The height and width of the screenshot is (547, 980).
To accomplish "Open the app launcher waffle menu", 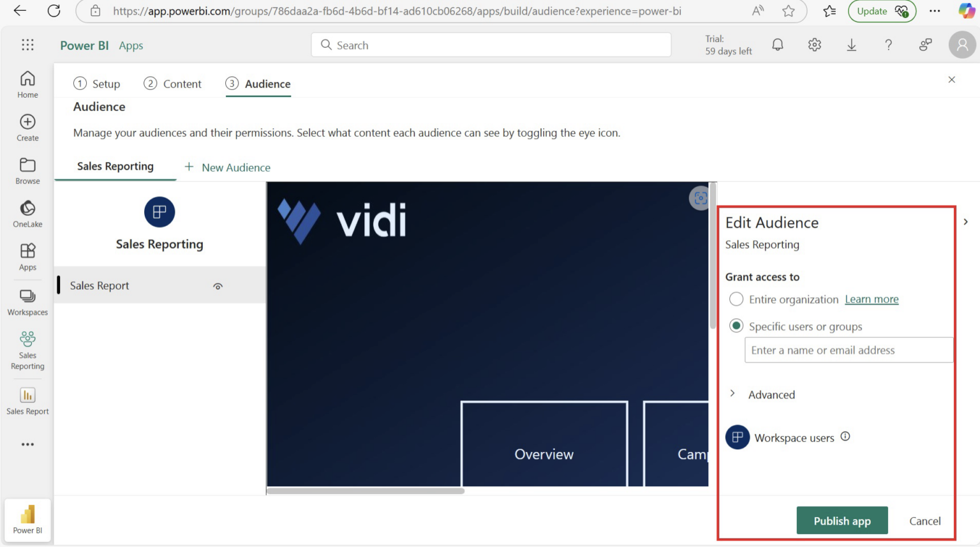I will click(x=27, y=45).
